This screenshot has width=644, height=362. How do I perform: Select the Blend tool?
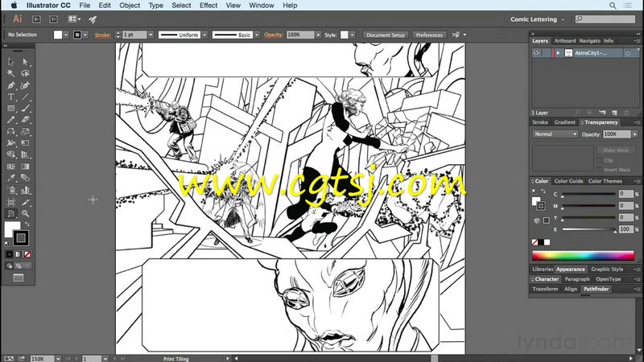click(x=25, y=178)
